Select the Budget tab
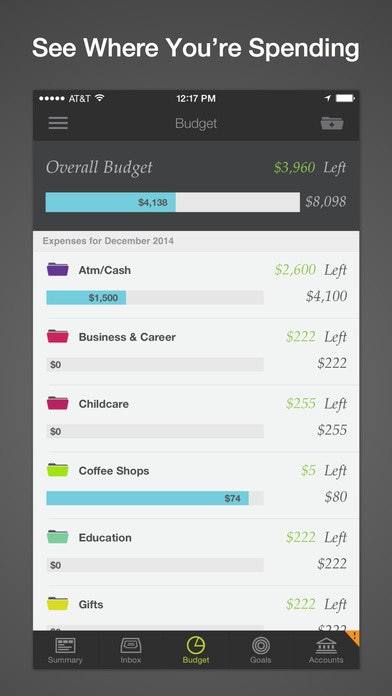Viewport: 392px width, 696px height. pyautogui.click(x=196, y=650)
